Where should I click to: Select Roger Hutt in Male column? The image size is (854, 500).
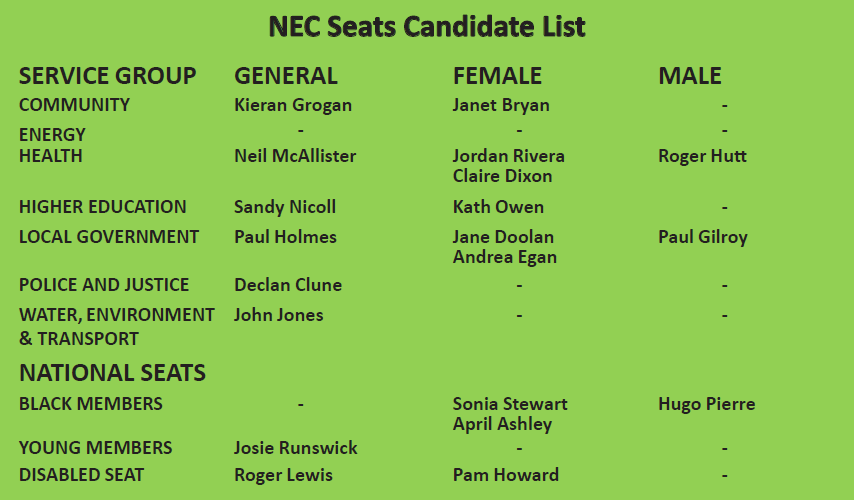click(x=703, y=156)
